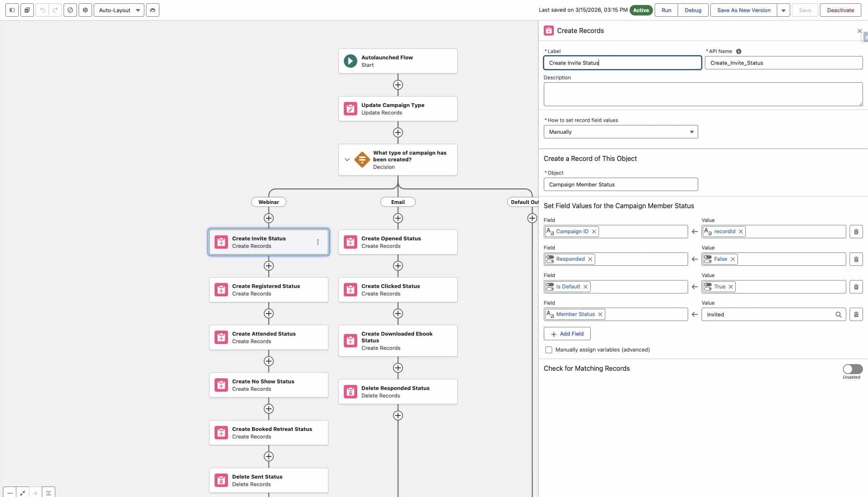Click the undo arrow icon
Image resolution: width=868 pixels, height=497 pixels.
click(x=42, y=10)
